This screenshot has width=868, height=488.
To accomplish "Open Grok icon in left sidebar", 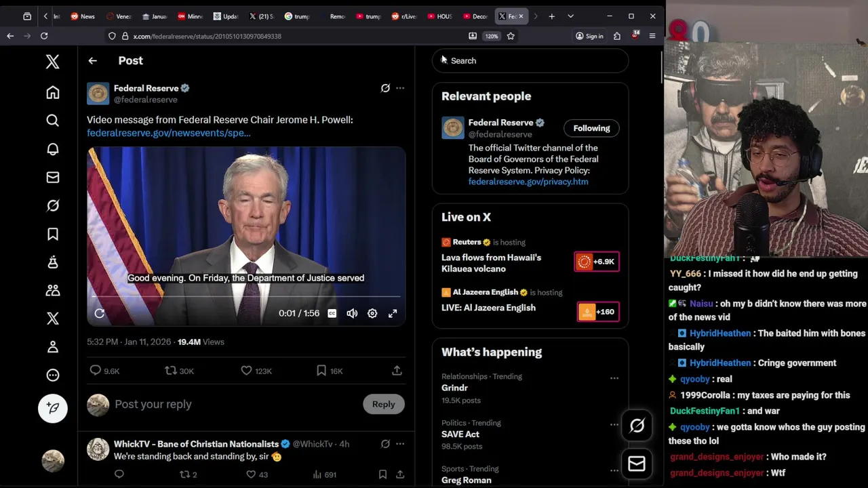I will point(52,205).
